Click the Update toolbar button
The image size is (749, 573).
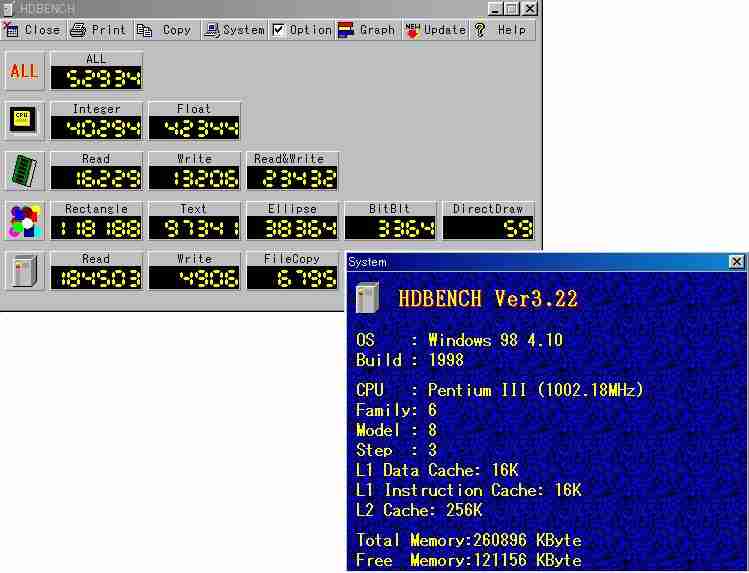coord(435,30)
